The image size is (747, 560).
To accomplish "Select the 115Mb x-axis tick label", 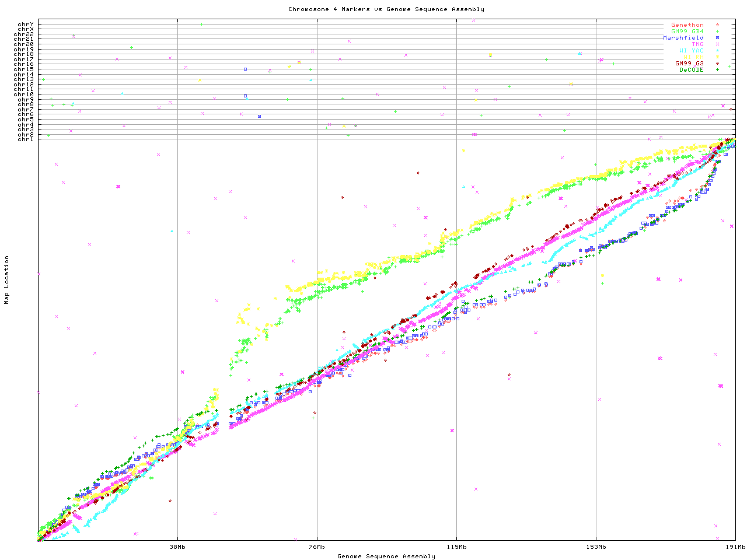I will click(x=456, y=547).
